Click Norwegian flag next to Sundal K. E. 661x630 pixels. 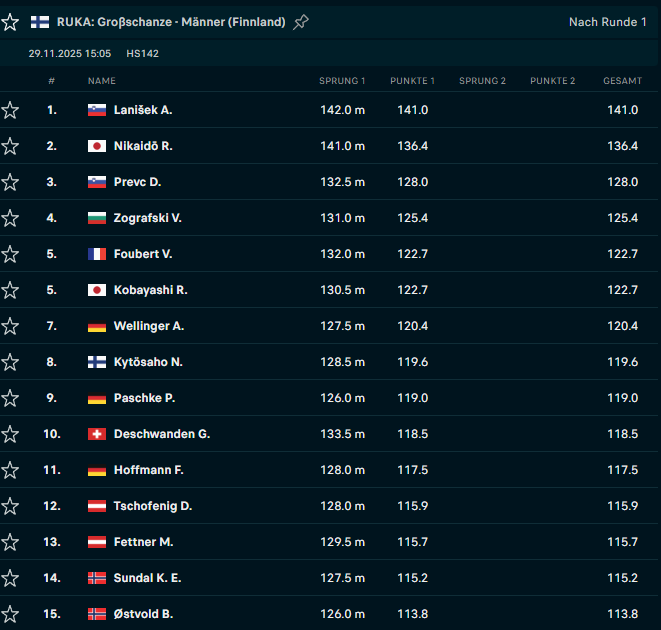[x=97, y=578]
